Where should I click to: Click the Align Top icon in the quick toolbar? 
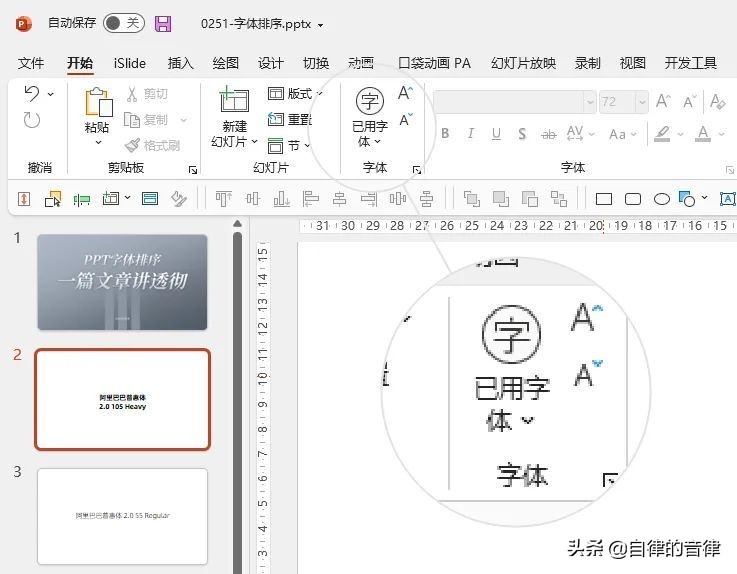[223, 199]
